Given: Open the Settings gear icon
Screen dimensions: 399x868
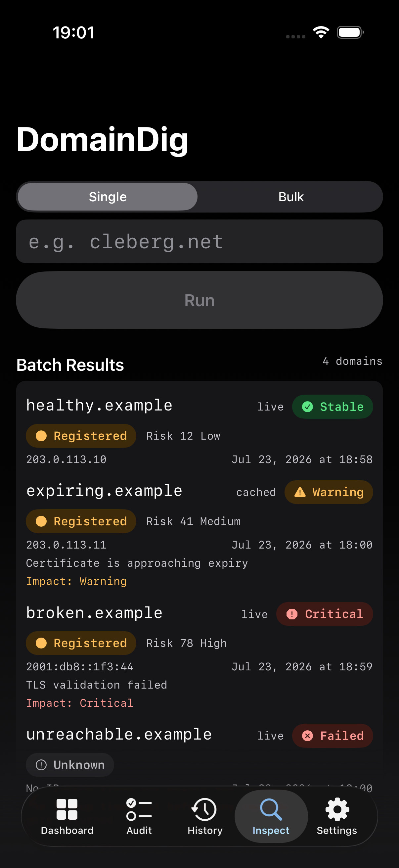Looking at the screenshot, I should [x=337, y=809].
